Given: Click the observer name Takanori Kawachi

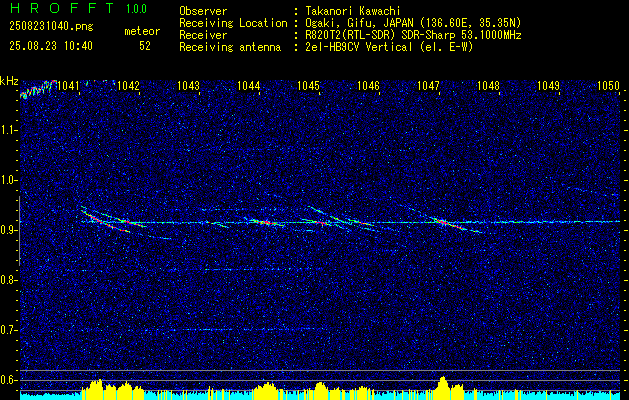Looking at the screenshot, I should (x=353, y=11).
